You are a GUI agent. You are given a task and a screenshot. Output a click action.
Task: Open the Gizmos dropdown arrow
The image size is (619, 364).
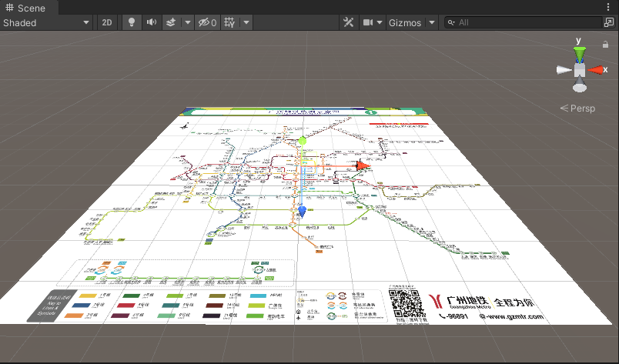click(x=432, y=22)
